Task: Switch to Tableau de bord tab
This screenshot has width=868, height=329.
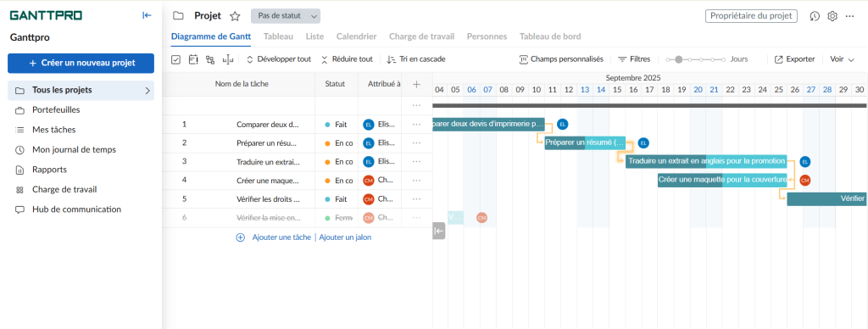Action: coord(550,36)
